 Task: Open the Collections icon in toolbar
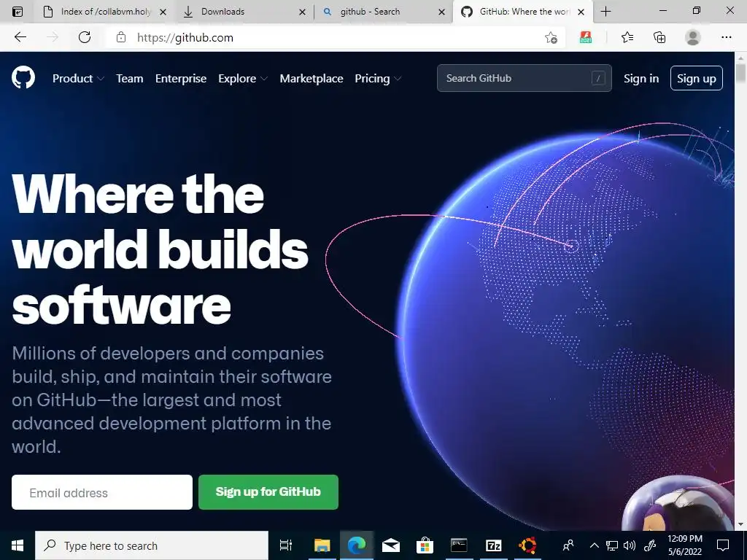[x=659, y=37]
